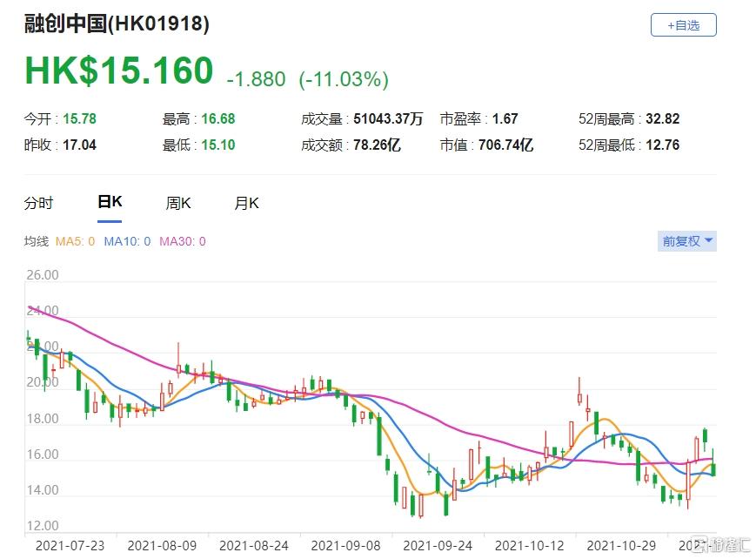Screen dimensions: 756x559
Task: Click the HK$15.160 current price
Action: click(119, 71)
